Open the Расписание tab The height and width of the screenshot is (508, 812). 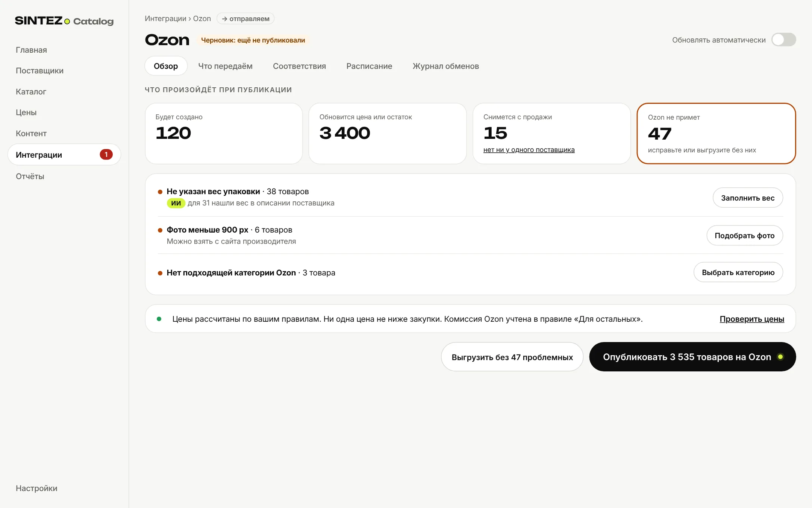click(369, 66)
